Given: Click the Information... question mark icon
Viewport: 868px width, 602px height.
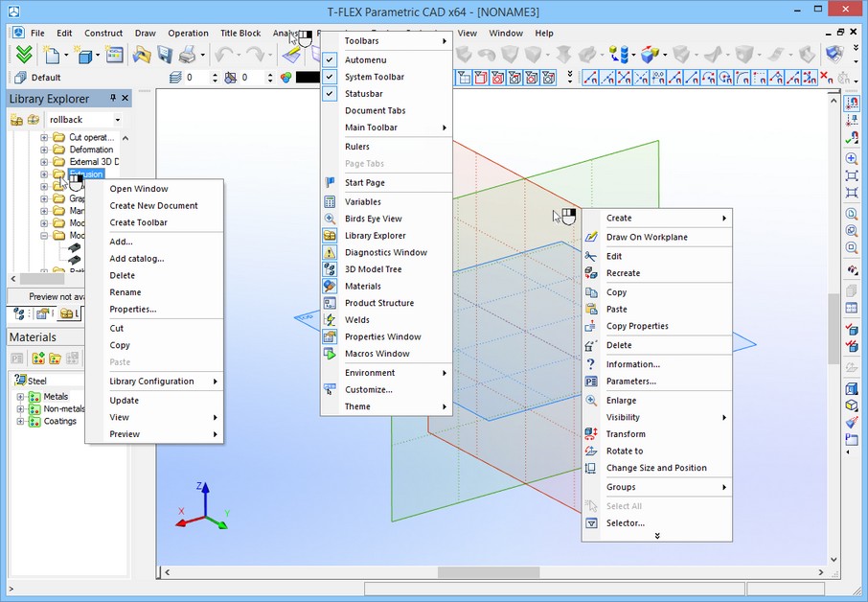Looking at the screenshot, I should pyautogui.click(x=591, y=364).
